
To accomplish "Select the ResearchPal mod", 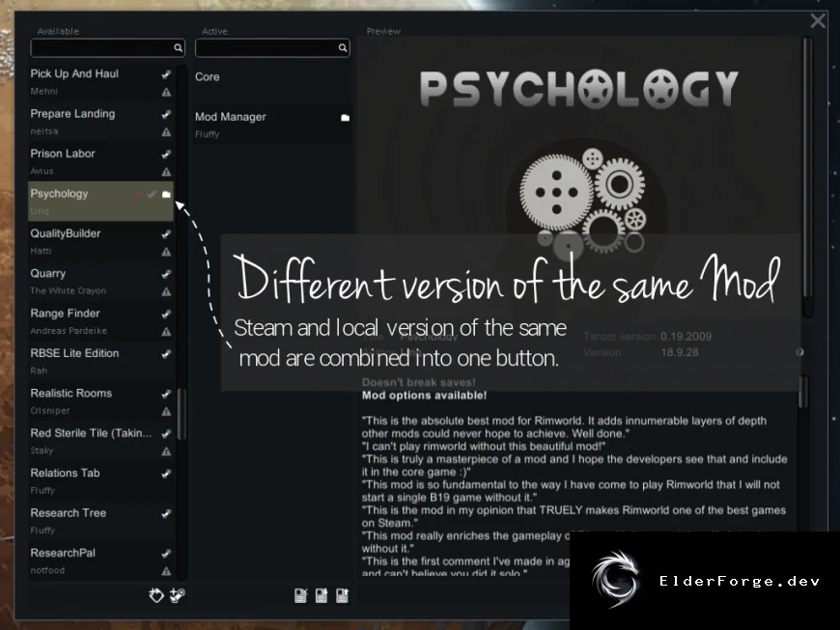I will (100, 561).
